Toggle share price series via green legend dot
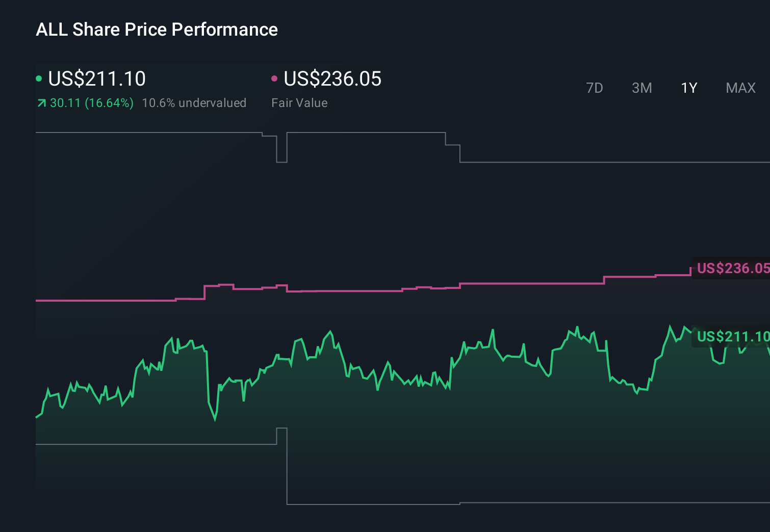770x532 pixels. (39, 78)
